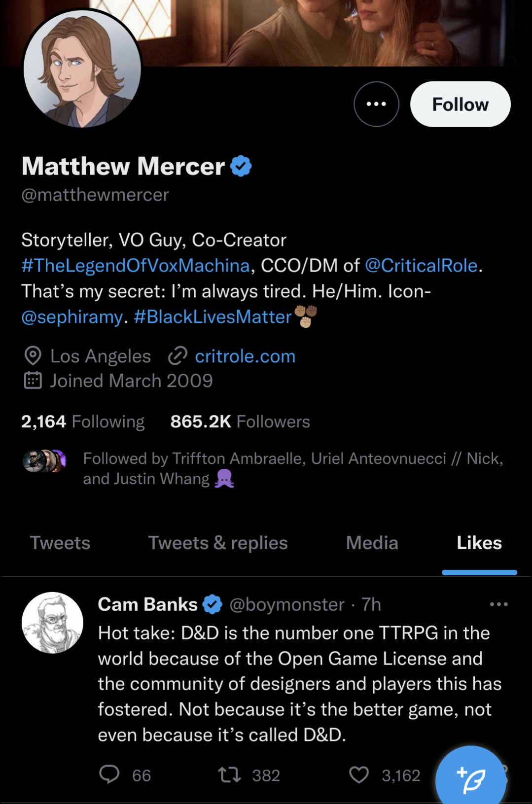Open the three-dot profile options menu

376,104
